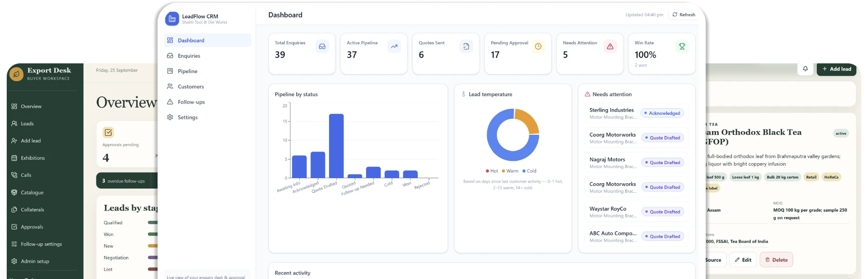868x279 pixels.
Task: Click the Negotiation stage row
Action: [131, 258]
